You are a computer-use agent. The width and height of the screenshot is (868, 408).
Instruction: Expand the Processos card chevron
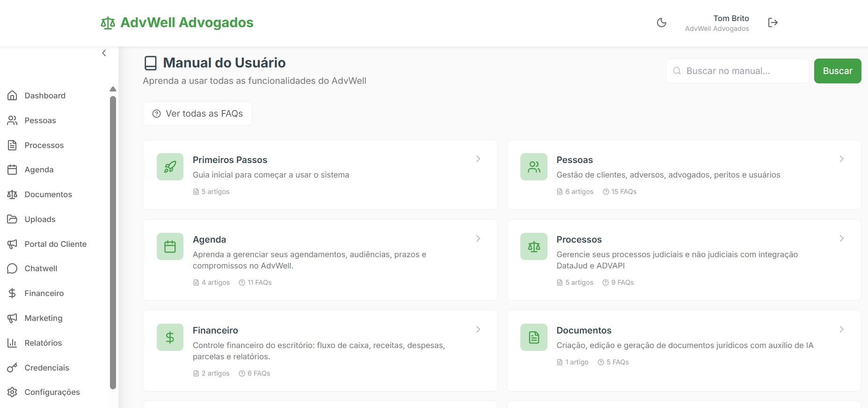click(x=842, y=238)
